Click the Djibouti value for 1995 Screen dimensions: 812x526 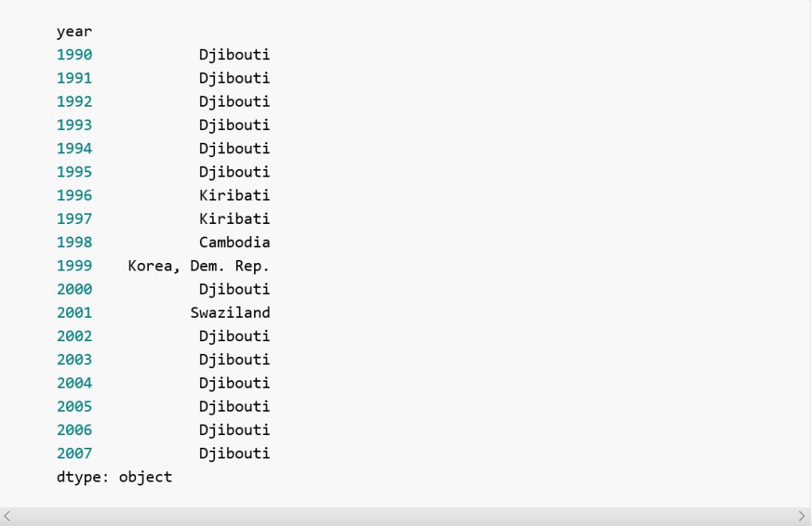point(235,172)
